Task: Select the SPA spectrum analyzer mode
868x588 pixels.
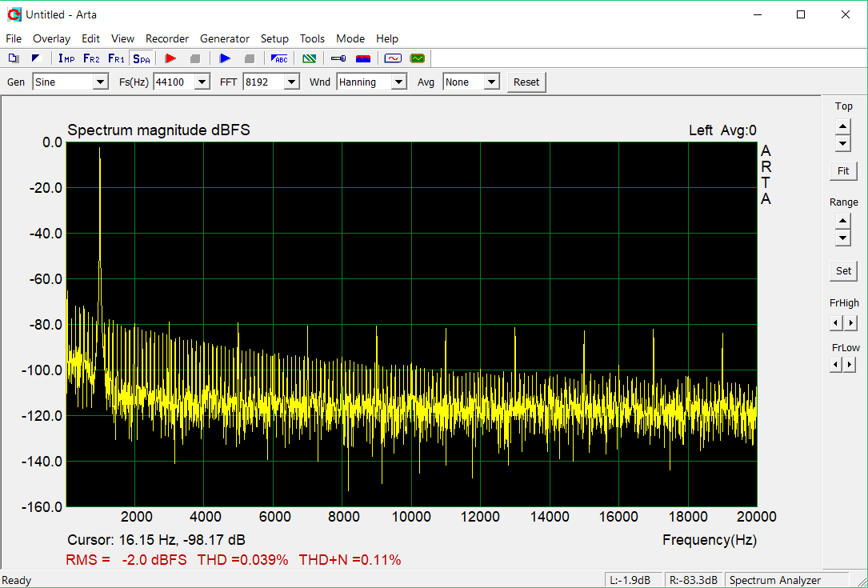Action: (141, 58)
